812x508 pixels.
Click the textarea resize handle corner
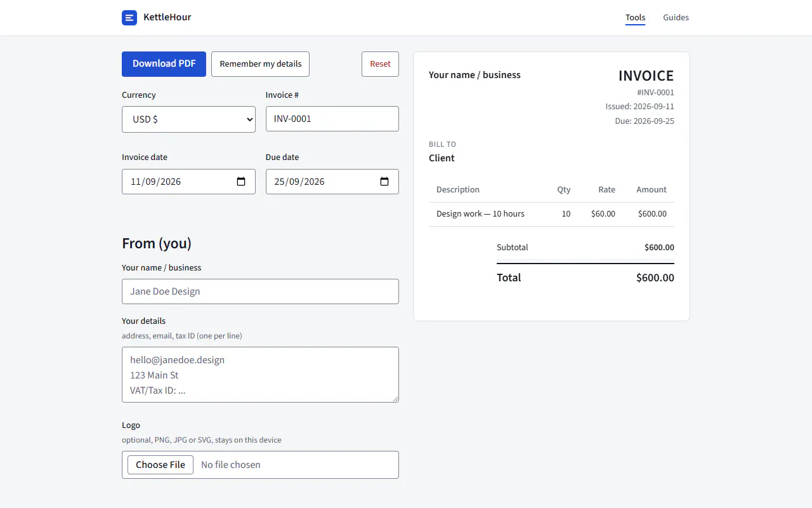coord(395,398)
